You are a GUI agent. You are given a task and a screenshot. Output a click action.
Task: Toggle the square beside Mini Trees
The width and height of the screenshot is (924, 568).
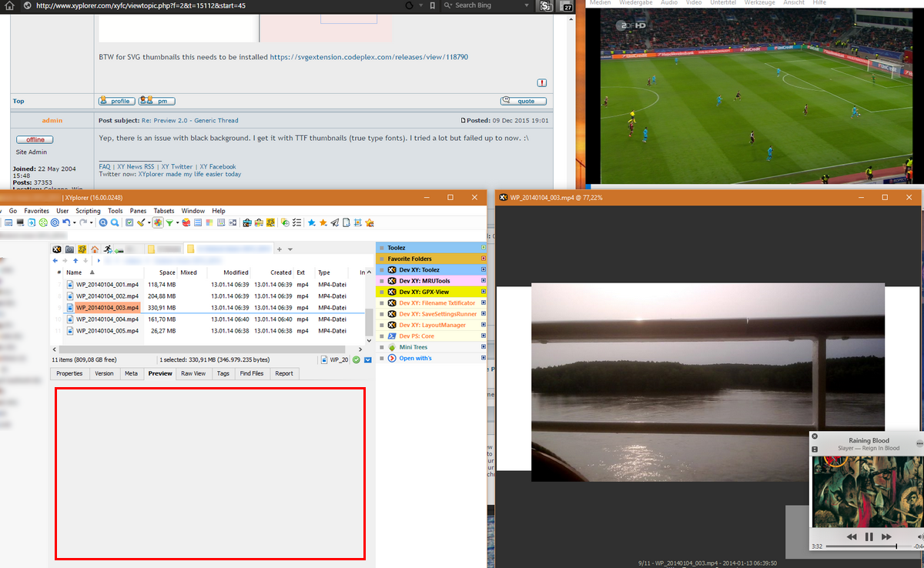484,347
